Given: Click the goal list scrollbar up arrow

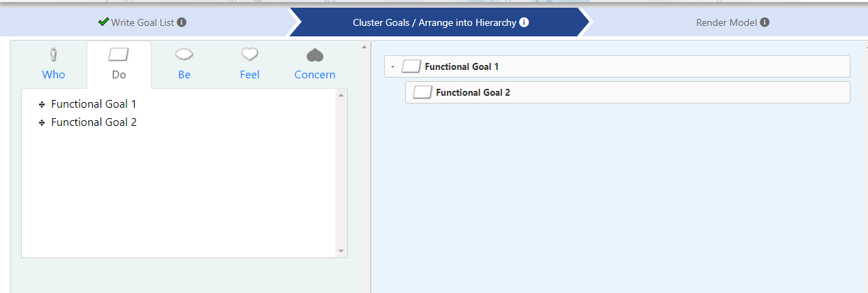Looking at the screenshot, I should pyautogui.click(x=341, y=94).
